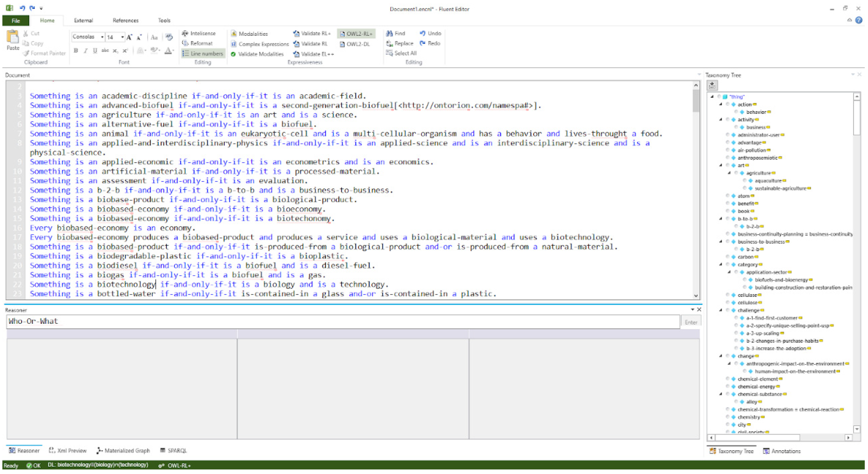The image size is (868, 474).
Task: Grow font size with the A-up icon
Action: pos(129,37)
